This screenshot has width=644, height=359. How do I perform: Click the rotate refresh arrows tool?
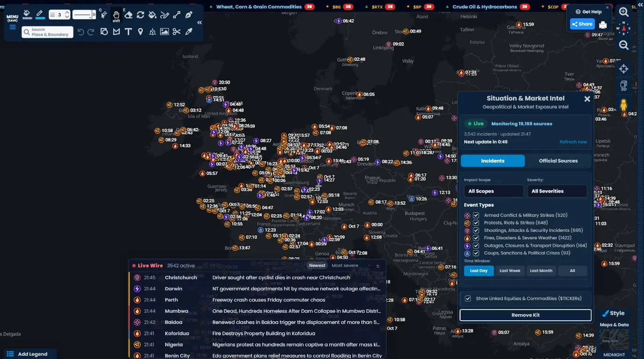click(140, 15)
